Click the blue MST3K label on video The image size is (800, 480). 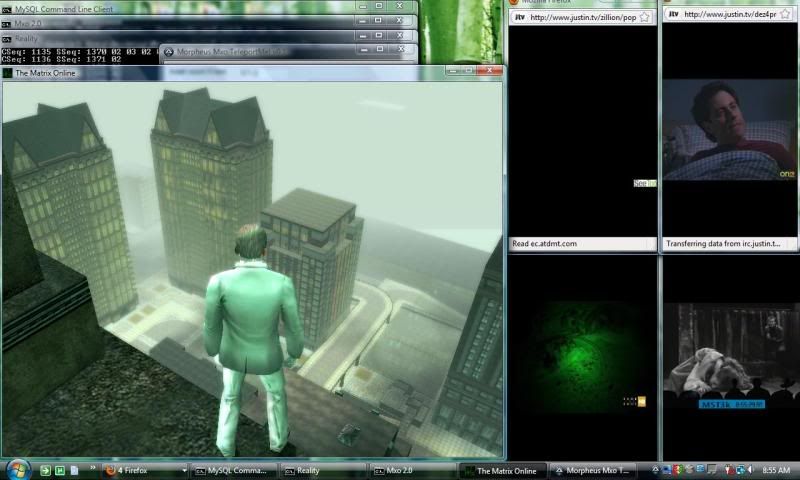click(732, 405)
